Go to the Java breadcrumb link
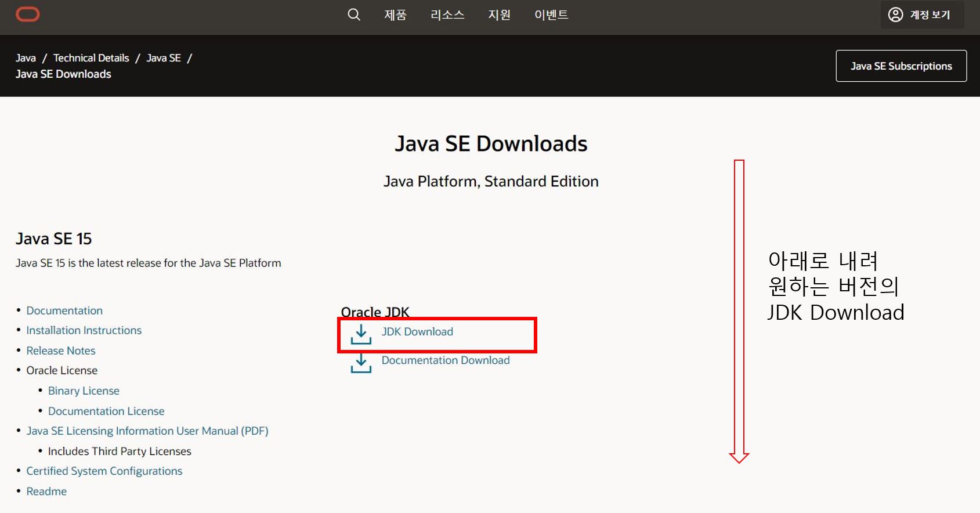 tap(26, 58)
